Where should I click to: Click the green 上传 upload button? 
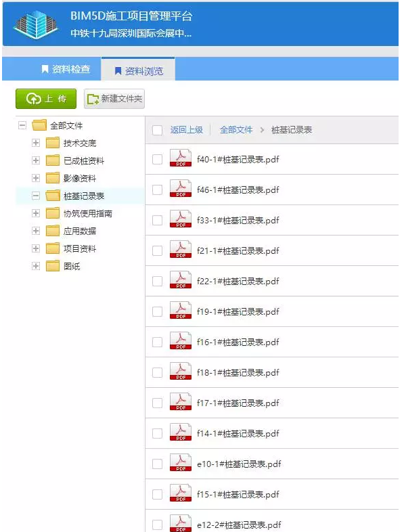(46, 99)
